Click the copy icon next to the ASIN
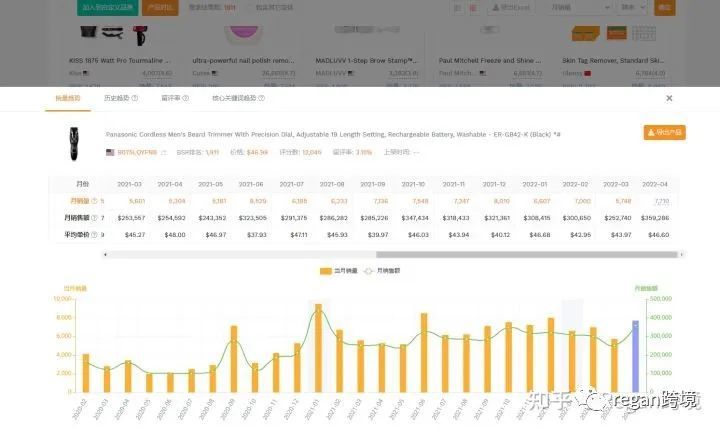The width and height of the screenshot is (720, 433). click(x=164, y=152)
